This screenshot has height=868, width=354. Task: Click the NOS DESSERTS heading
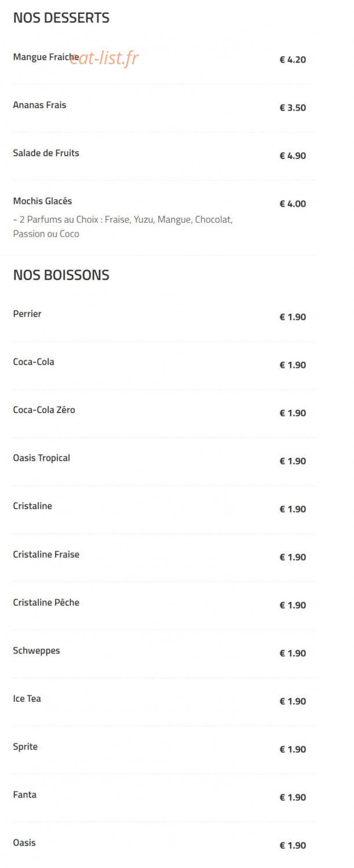click(61, 18)
